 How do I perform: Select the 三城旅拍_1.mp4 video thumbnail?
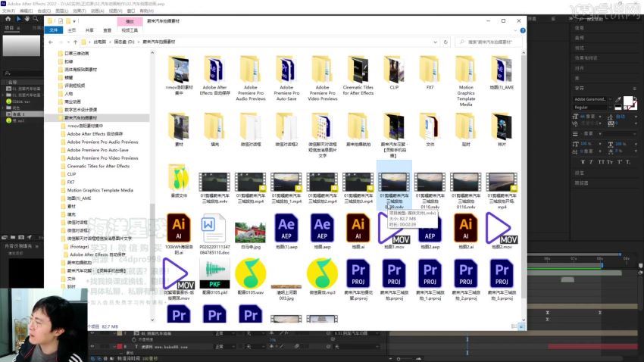[x=286, y=182]
